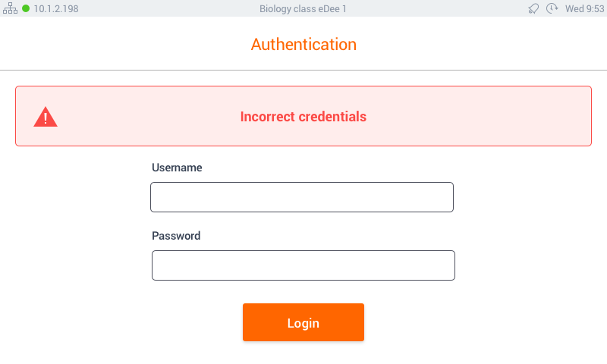Click the Username label

tap(177, 168)
